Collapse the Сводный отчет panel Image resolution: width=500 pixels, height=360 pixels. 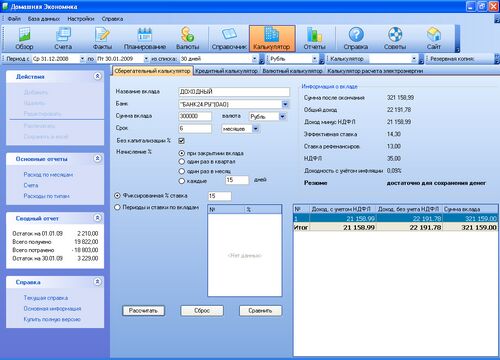point(97,218)
